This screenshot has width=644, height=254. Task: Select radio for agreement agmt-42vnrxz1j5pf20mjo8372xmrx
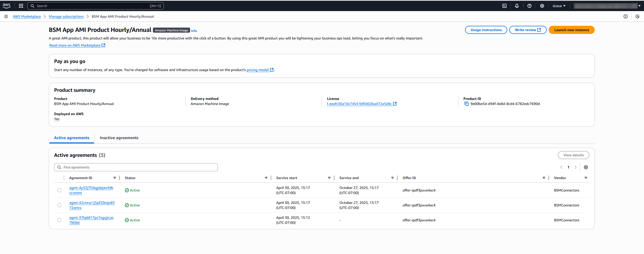59,205
